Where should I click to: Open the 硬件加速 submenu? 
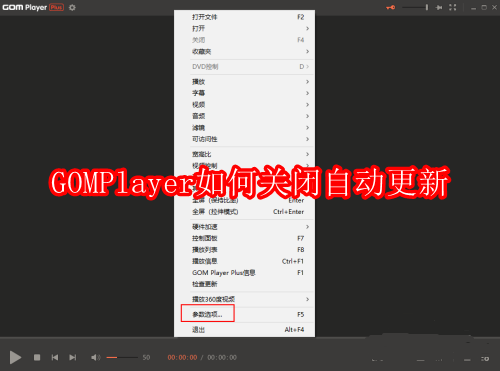(244, 227)
